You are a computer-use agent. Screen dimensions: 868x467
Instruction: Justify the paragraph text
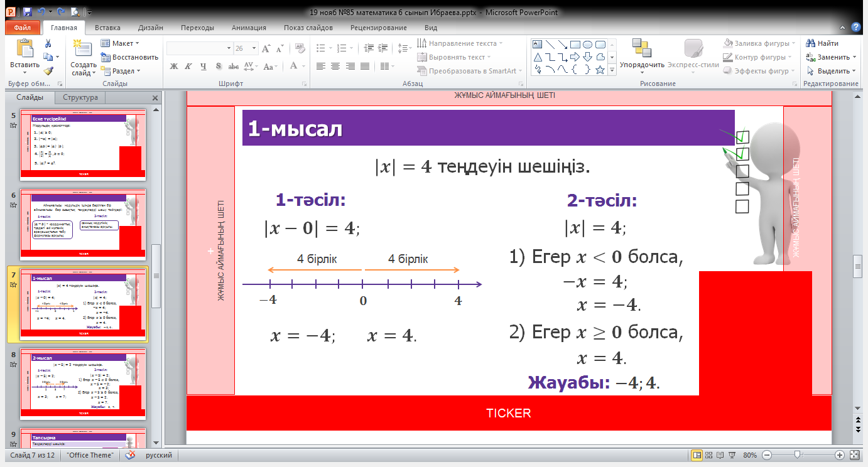pyautogui.click(x=366, y=66)
